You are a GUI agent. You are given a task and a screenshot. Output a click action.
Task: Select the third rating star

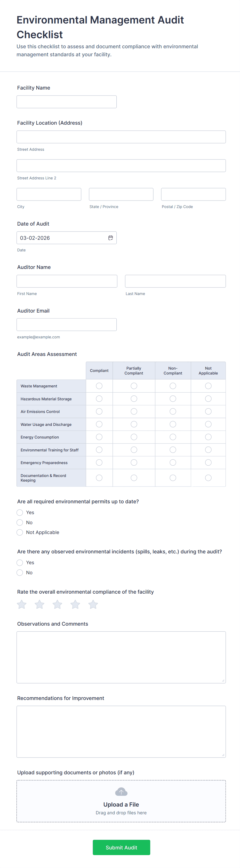pos(57,604)
